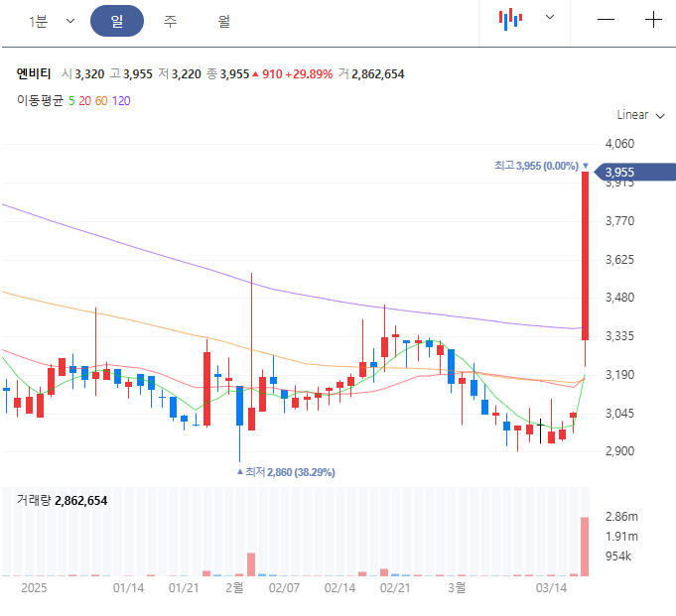This screenshot has height=616, width=676.
Task: Click the 4,060 price axis label
Action: tap(619, 144)
